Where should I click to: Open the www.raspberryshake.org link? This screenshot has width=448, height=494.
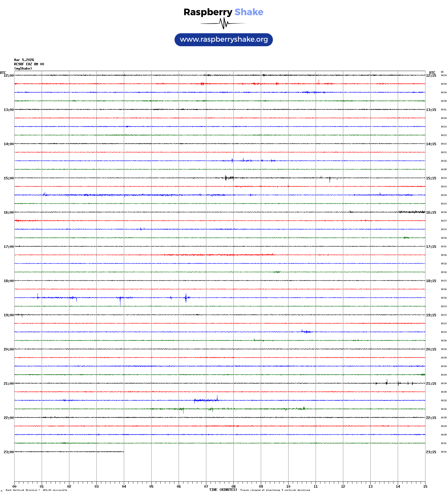coord(224,40)
